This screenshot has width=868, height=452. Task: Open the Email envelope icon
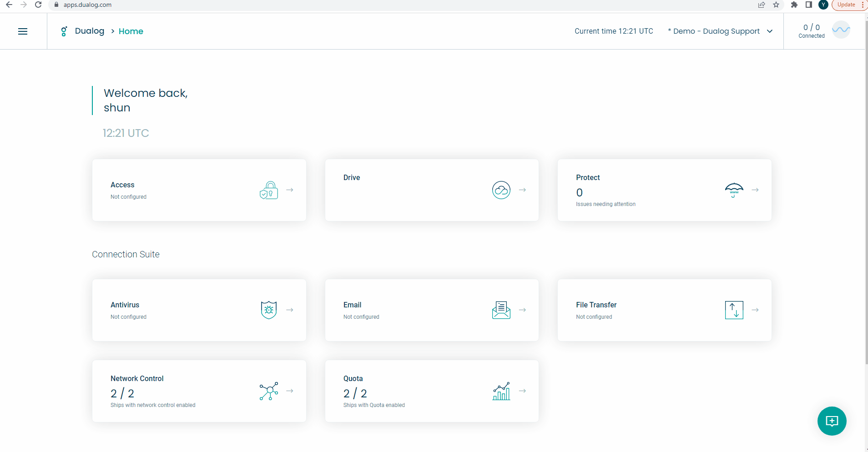pos(501,310)
